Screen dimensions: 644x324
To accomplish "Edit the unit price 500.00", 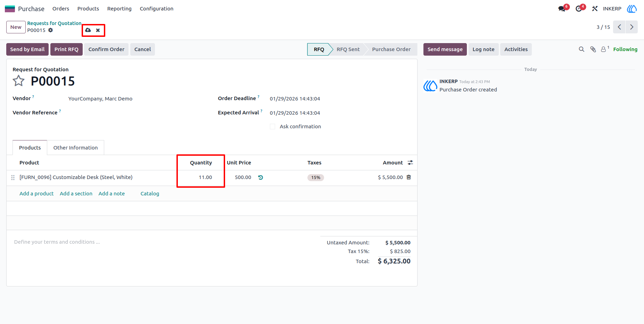I will [243, 177].
